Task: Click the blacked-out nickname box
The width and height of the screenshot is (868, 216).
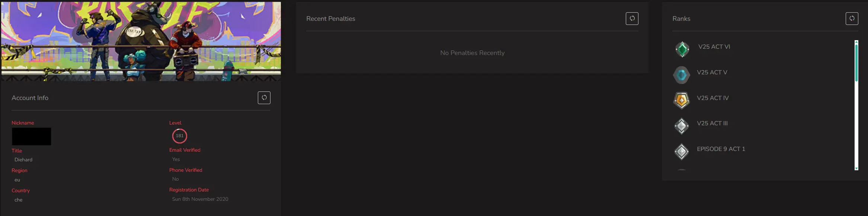Action: (31, 136)
